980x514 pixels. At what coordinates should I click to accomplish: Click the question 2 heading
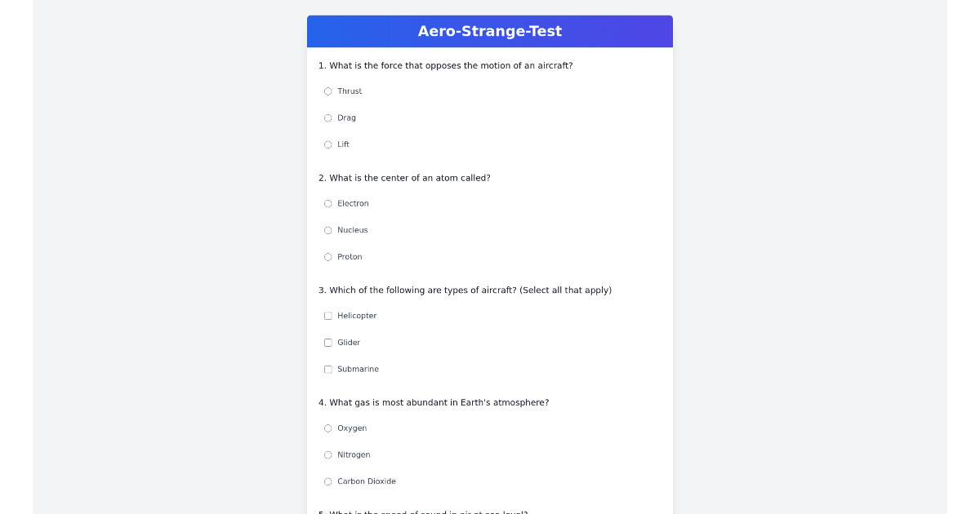(x=404, y=178)
